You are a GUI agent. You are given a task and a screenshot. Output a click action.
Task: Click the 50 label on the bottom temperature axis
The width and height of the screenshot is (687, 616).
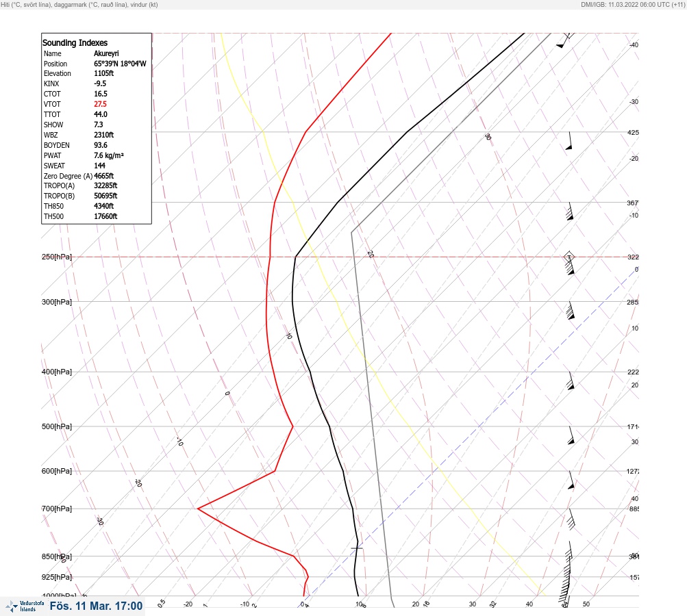point(586,604)
